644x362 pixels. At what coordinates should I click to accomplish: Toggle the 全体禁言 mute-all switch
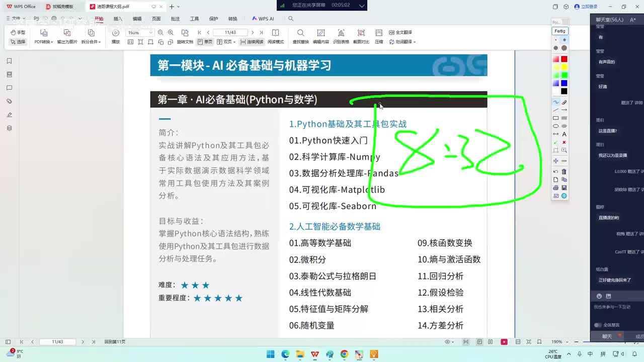(598, 325)
